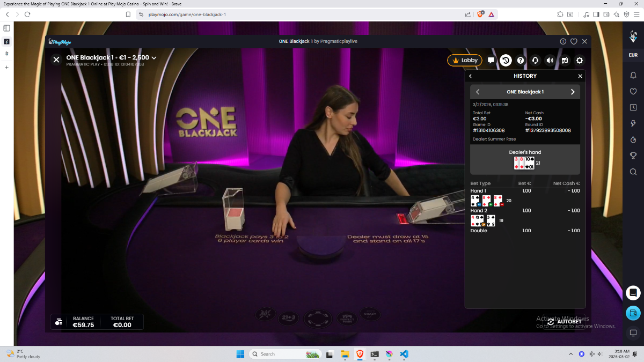This screenshot has height=362, width=644.
Task: Click the AUTOBET button
Action: [565, 322]
